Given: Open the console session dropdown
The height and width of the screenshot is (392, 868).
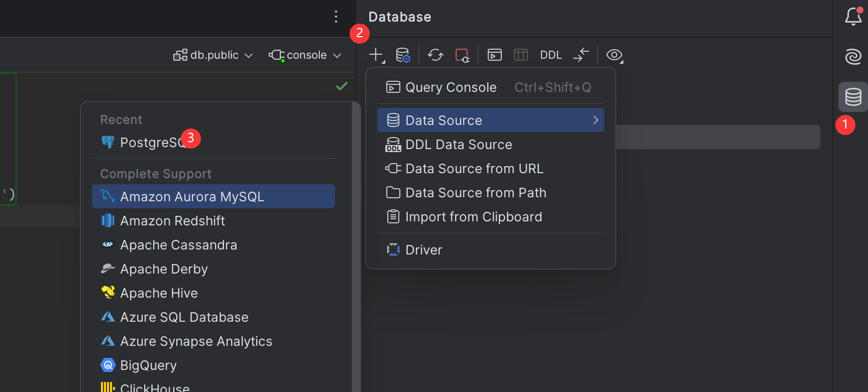Looking at the screenshot, I should pyautogui.click(x=305, y=55).
